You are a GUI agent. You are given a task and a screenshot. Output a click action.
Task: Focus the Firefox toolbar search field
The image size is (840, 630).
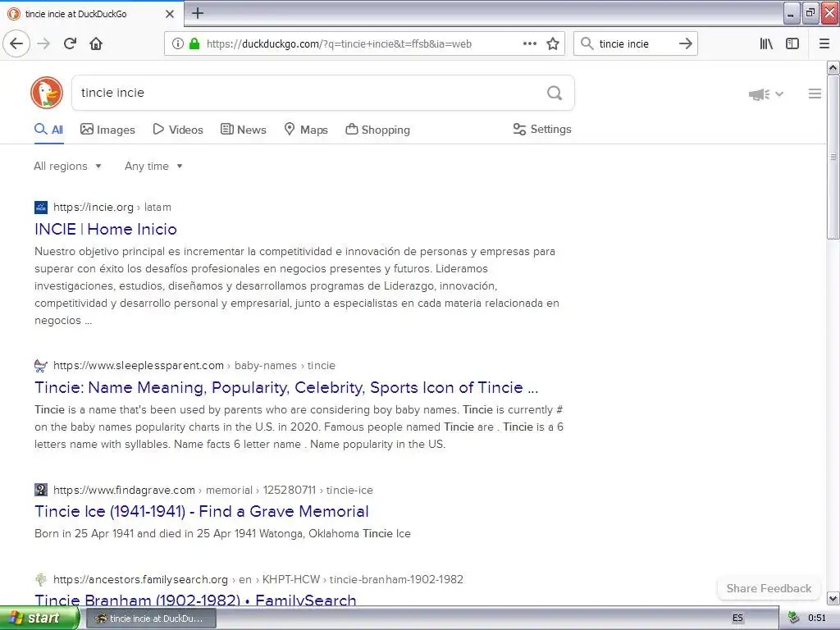coord(636,44)
